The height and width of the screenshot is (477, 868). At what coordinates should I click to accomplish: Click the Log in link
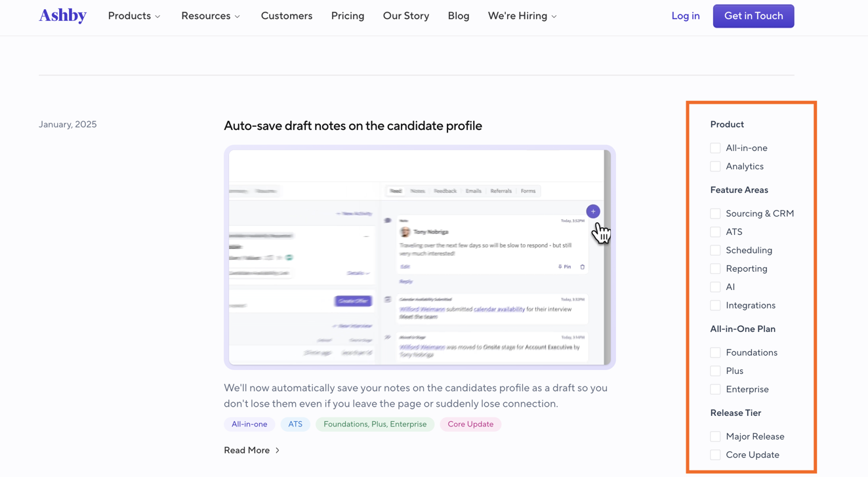coord(686,16)
